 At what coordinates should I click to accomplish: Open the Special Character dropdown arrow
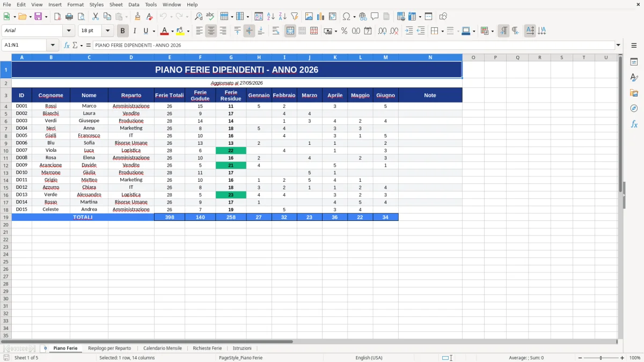coord(354,17)
